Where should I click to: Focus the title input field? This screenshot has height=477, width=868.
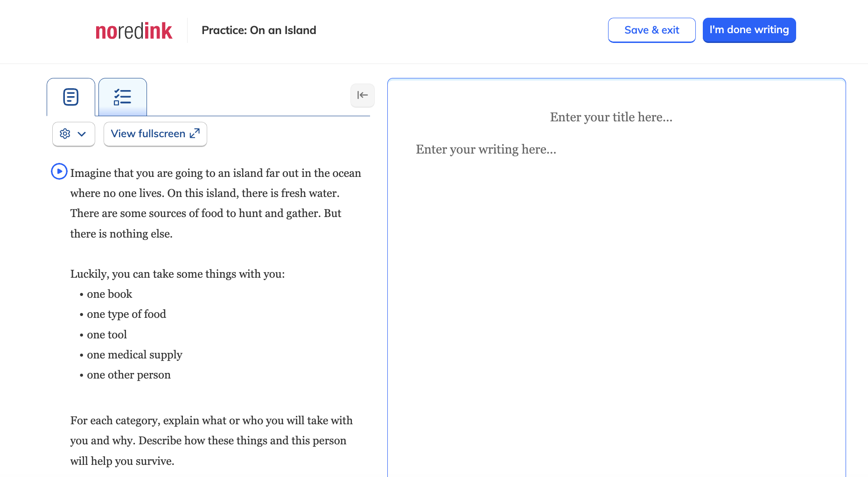(611, 117)
